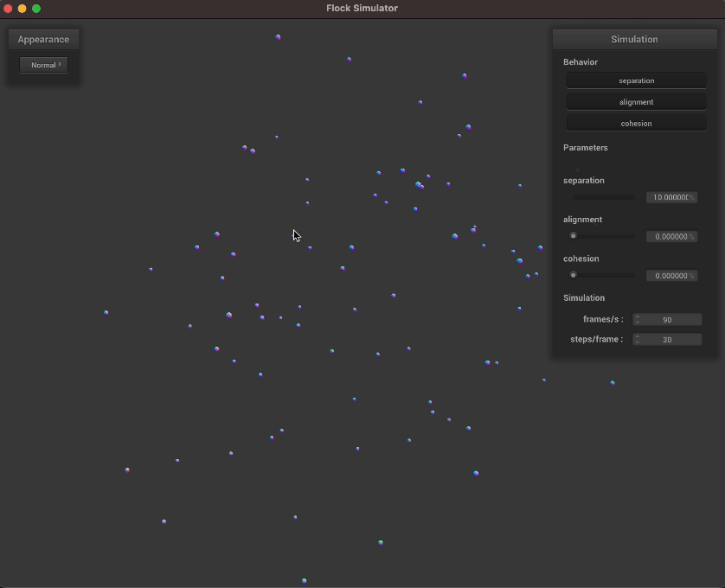This screenshot has width=725, height=588.
Task: Maximize the window with the green button
Action: 36,9
